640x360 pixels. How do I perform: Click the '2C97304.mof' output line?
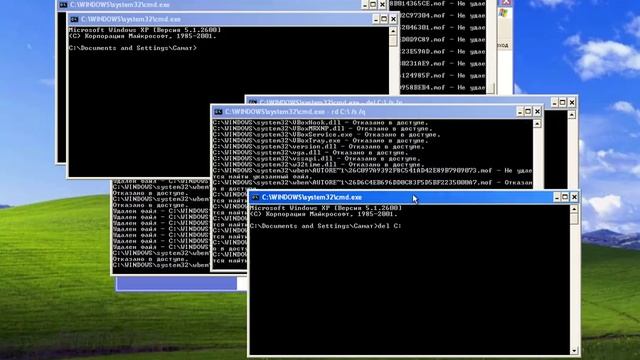442,16
